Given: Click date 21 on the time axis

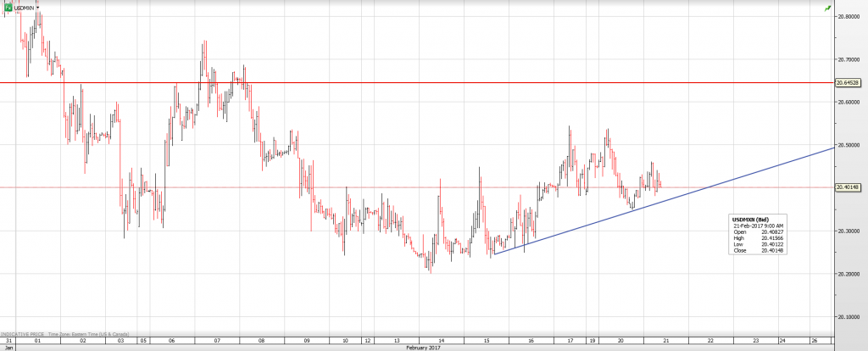Looking at the screenshot, I should [667, 341].
